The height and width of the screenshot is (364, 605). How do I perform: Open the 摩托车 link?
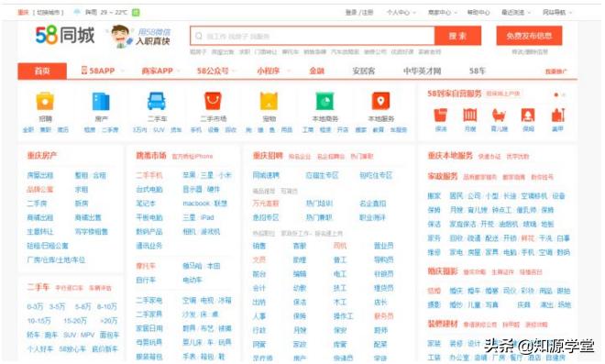146,266
